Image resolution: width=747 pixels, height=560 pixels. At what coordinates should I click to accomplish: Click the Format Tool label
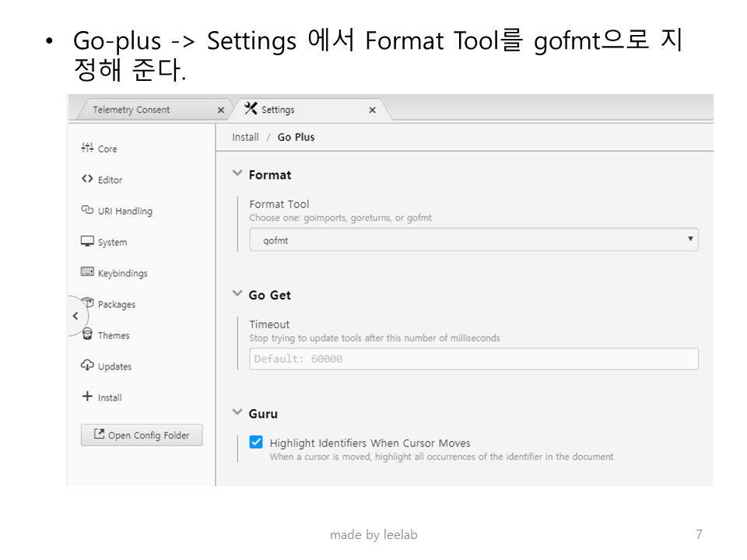(x=279, y=205)
